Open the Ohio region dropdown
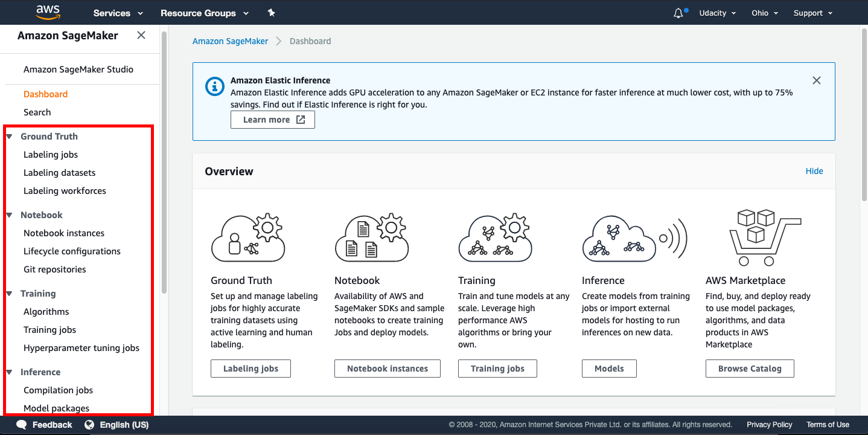868x435 pixels. click(x=764, y=13)
